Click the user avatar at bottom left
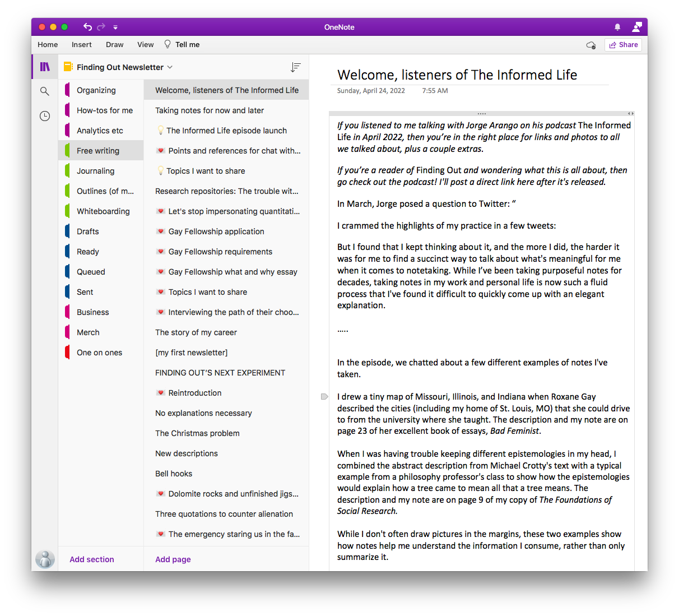The height and width of the screenshot is (616, 679). tap(45, 559)
